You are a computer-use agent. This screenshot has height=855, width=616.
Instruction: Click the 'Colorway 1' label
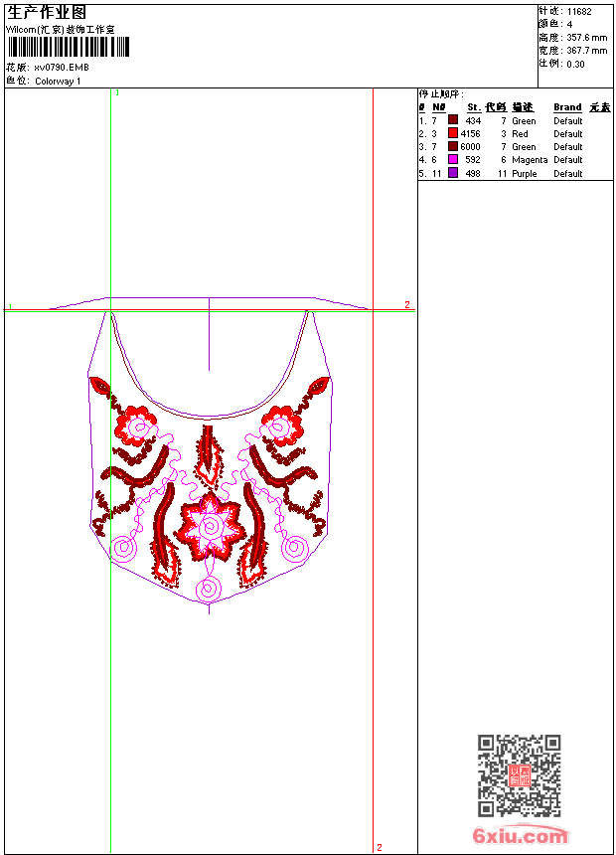[58, 82]
